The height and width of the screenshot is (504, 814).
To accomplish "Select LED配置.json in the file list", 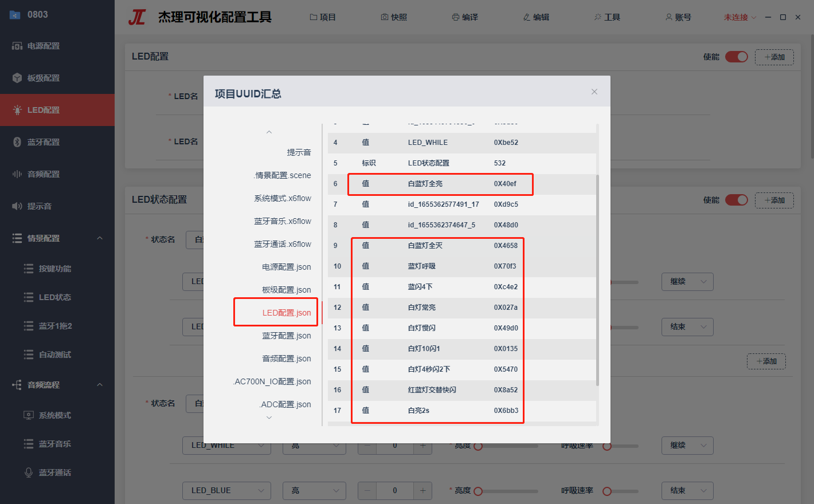I will 287,313.
